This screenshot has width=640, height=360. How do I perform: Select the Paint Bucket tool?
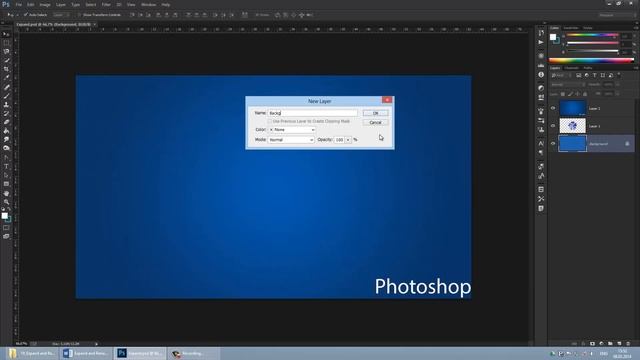(6, 131)
